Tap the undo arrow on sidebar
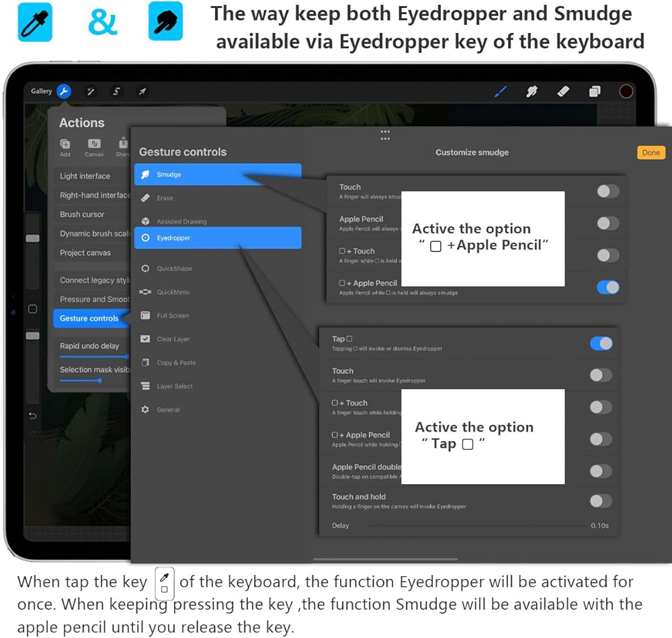Screen dimensions: 672x638 (32, 416)
